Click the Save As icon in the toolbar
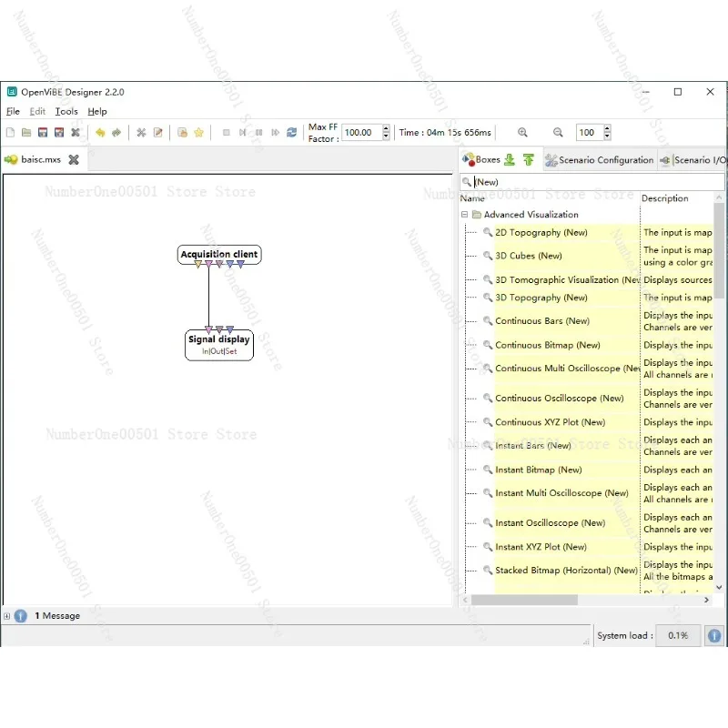Screen dimensions: 728x728 pyautogui.click(x=59, y=132)
